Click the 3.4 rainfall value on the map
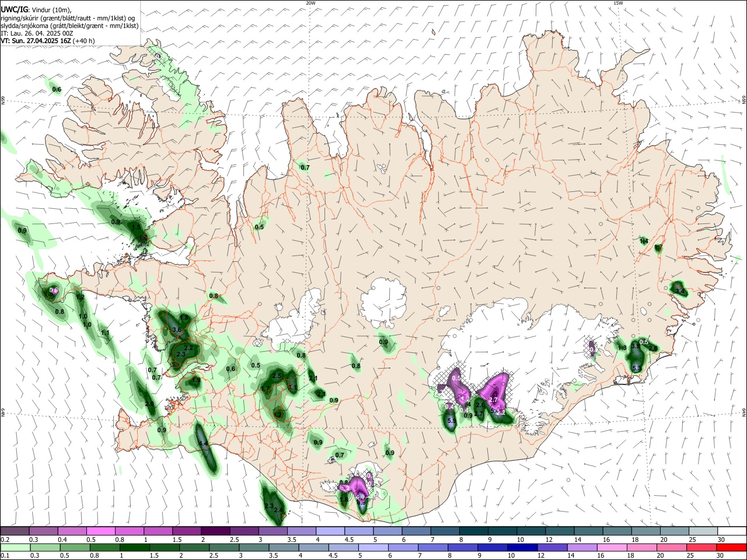This screenshot has width=747, height=560. [679, 290]
